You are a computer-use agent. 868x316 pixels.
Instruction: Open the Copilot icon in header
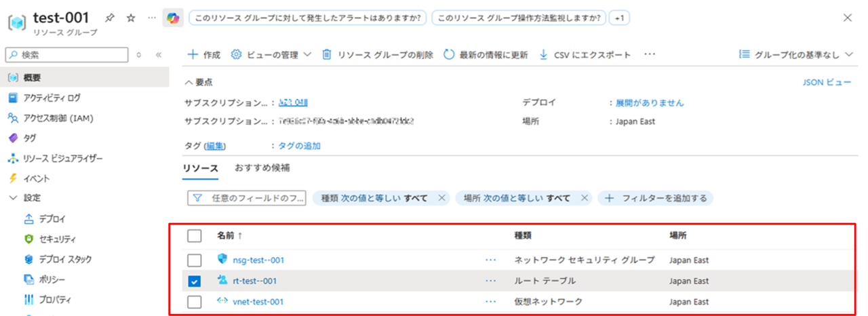coord(173,18)
